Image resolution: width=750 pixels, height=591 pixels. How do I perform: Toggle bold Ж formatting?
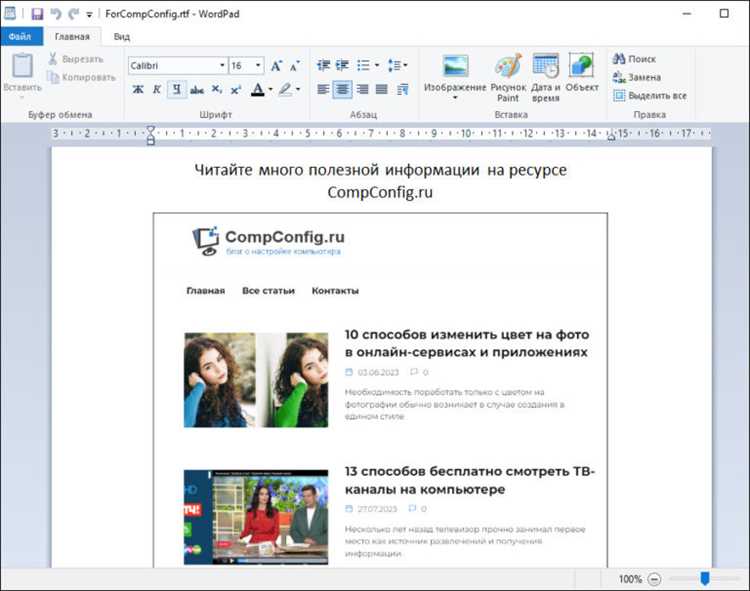click(x=138, y=89)
